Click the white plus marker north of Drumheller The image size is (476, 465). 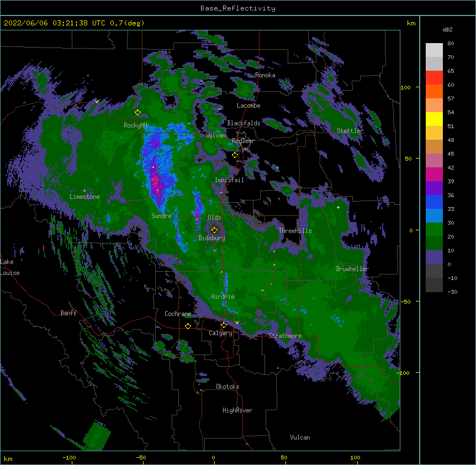[x=338, y=207]
